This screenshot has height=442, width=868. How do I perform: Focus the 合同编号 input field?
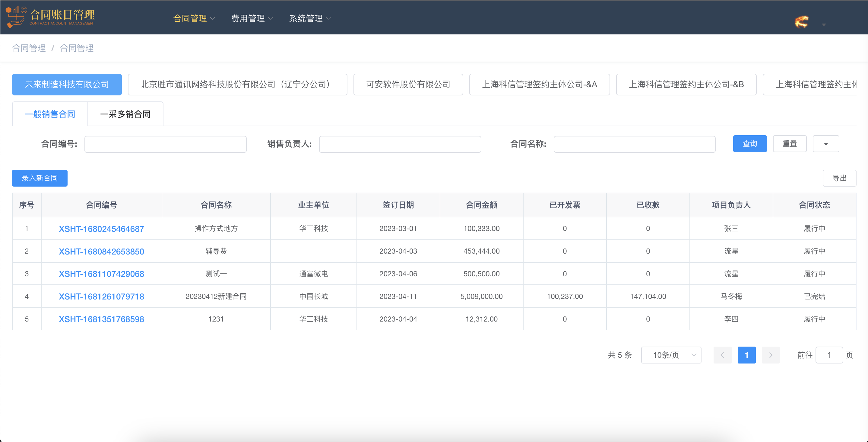point(166,144)
